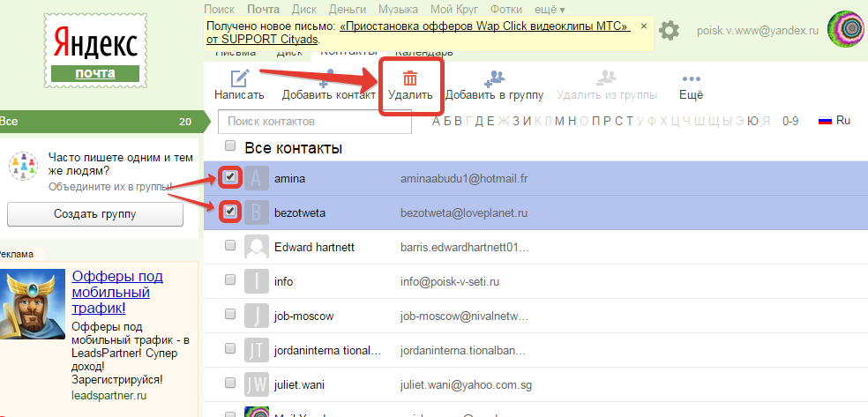Uncheck the amina contact checkbox
Screen dimensions: 868x417
point(231,177)
